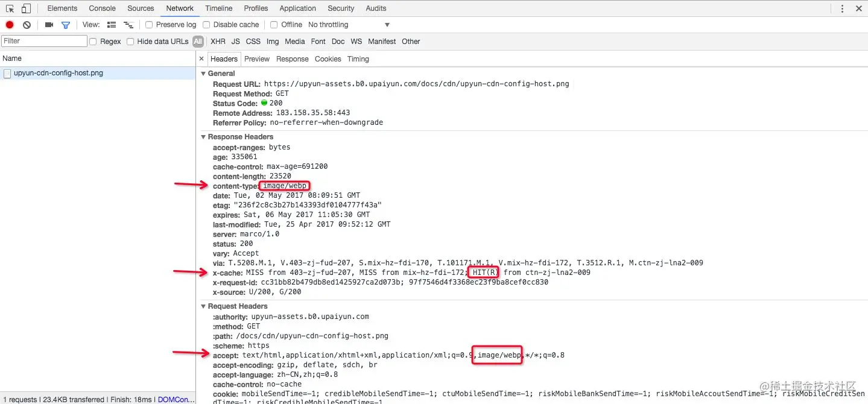868x404 pixels.
Task: Filter requests by Manifest
Action: tap(382, 42)
